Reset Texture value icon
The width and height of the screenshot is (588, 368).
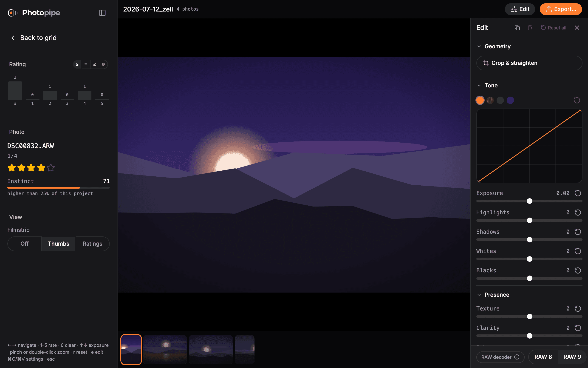coord(578,309)
